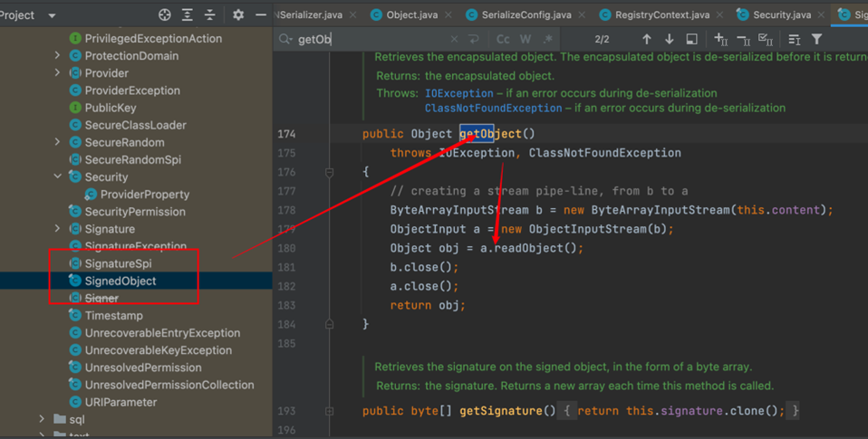868x439 pixels.
Task: Click this.content in line 178
Action: (778, 210)
